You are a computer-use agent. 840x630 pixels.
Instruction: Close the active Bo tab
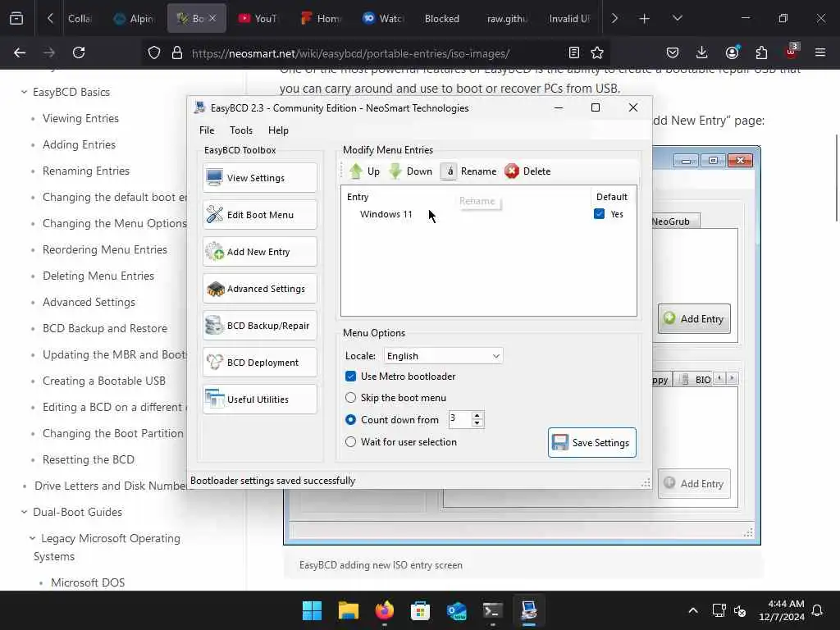212,18
